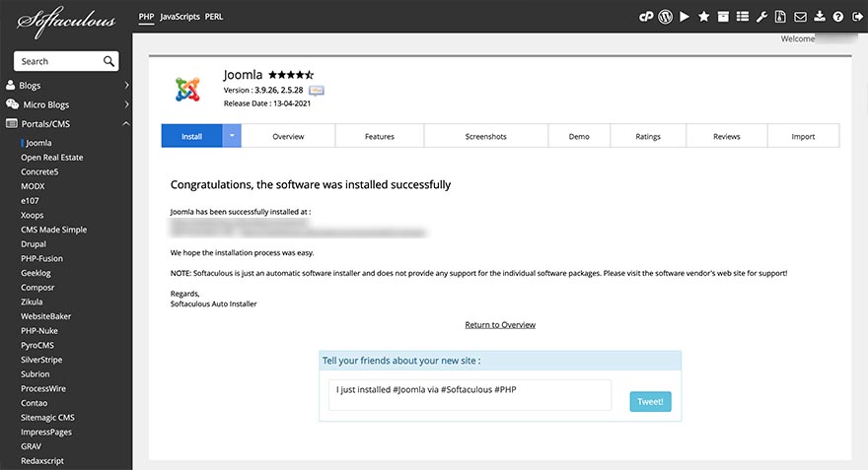Expand the Blogs category arrow
The image size is (868, 470).
(126, 85)
